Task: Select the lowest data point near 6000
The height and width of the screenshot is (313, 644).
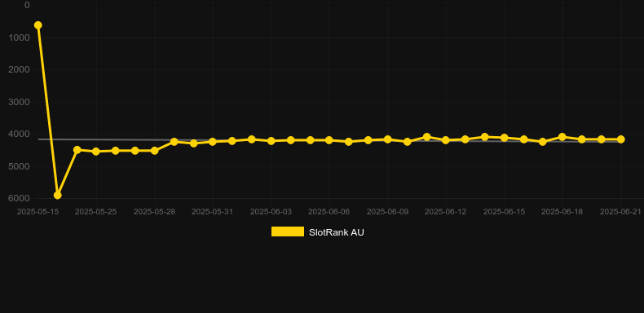Action: [58, 195]
